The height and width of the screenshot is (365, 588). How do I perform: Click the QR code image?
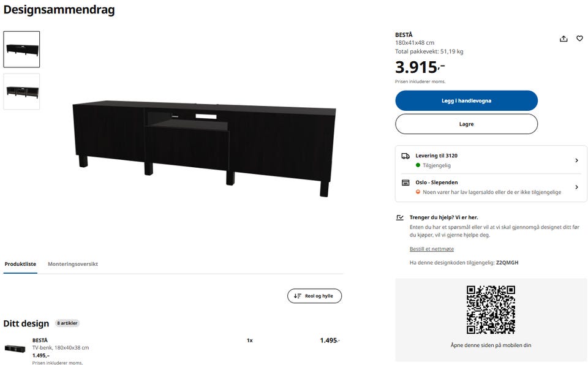(x=491, y=310)
